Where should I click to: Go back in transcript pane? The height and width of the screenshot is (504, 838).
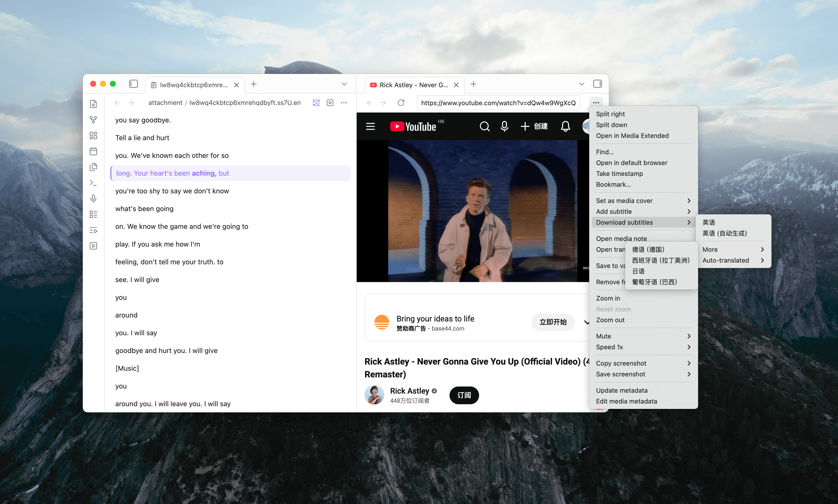pos(117,102)
